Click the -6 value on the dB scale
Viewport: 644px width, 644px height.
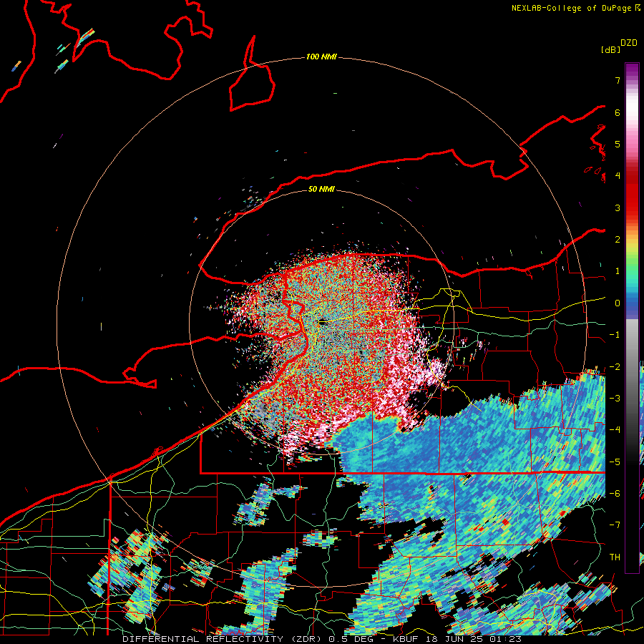click(x=615, y=494)
